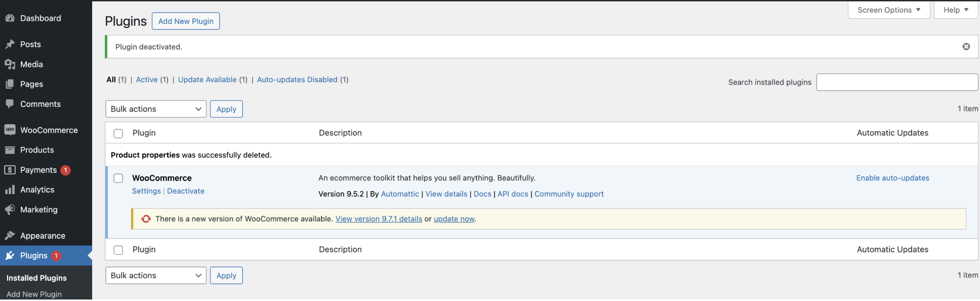Click the Comments speech bubble icon
Image resolution: width=980 pixels, height=301 pixels.
pyautogui.click(x=10, y=104)
